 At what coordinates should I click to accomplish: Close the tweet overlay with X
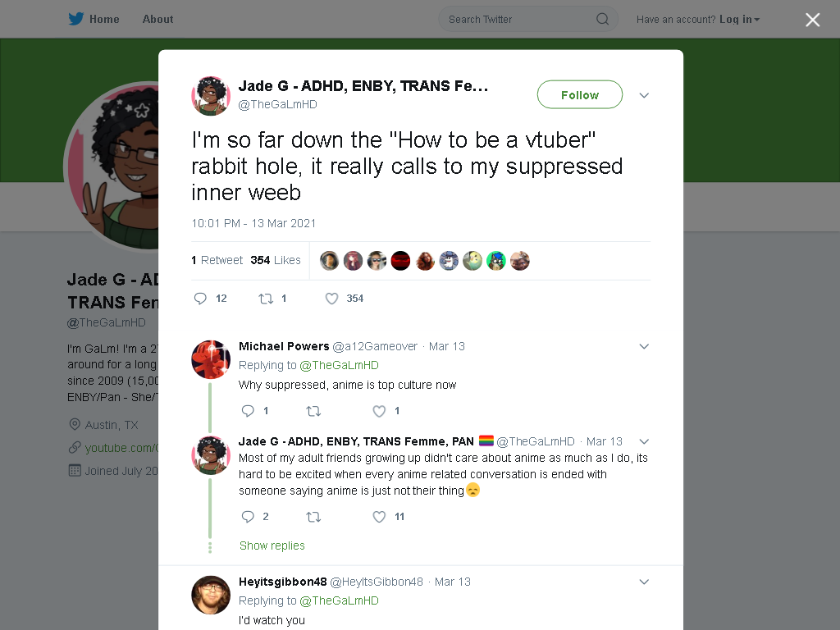[x=813, y=20]
